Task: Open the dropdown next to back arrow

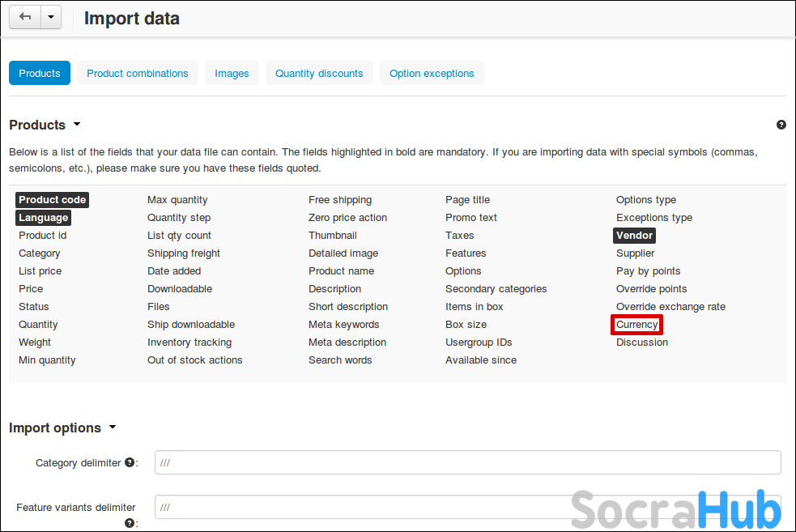Action: [x=51, y=17]
